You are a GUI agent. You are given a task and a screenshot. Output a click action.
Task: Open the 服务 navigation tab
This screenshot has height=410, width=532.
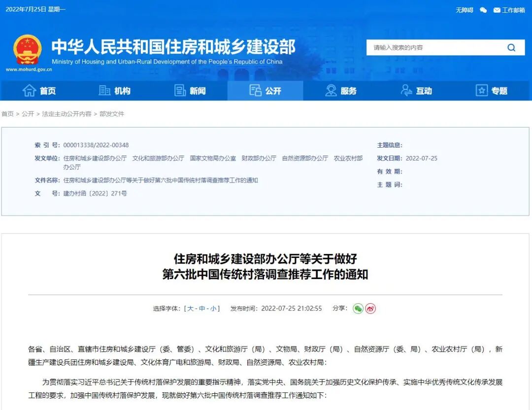[x=341, y=91]
